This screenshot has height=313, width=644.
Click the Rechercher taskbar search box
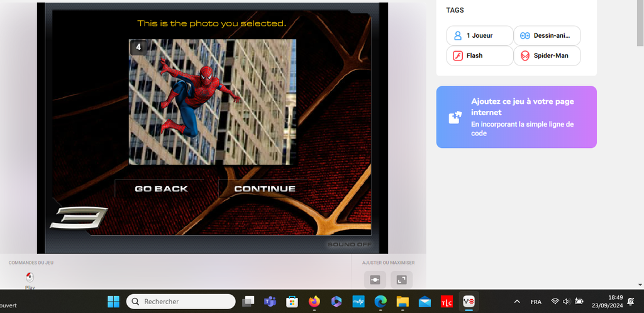tap(180, 302)
